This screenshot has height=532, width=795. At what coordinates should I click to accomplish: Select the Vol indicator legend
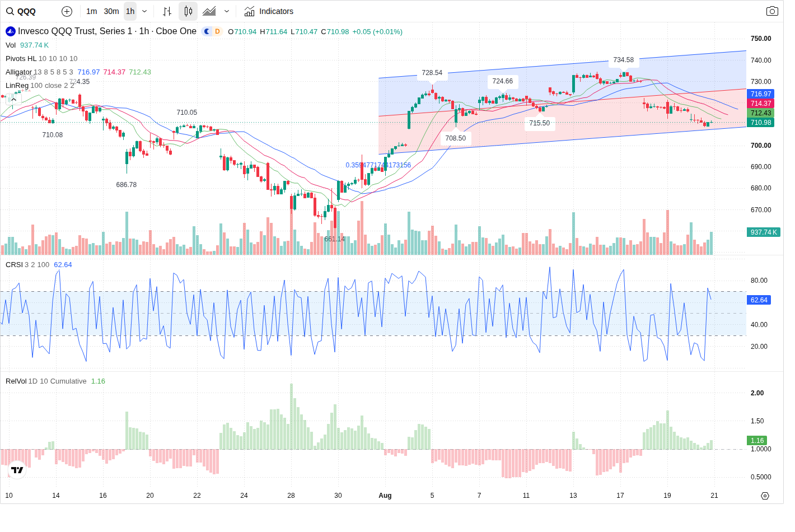pyautogui.click(x=11, y=45)
